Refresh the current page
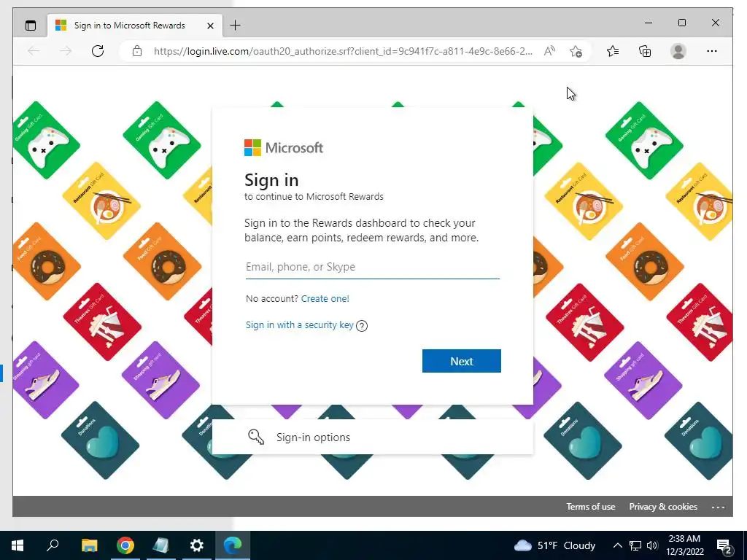The image size is (747, 560). (x=98, y=51)
